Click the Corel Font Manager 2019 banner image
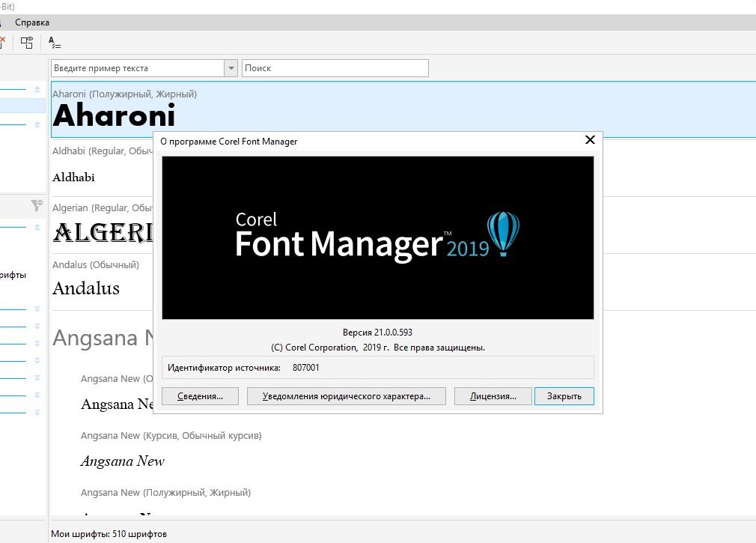The image size is (756, 543). (x=378, y=237)
